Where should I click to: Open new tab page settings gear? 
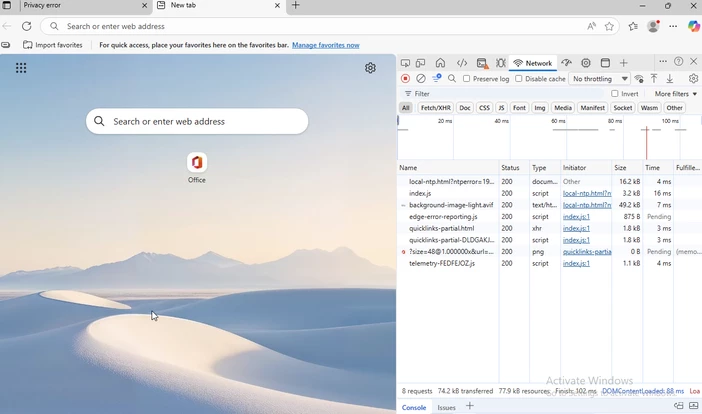click(x=370, y=68)
